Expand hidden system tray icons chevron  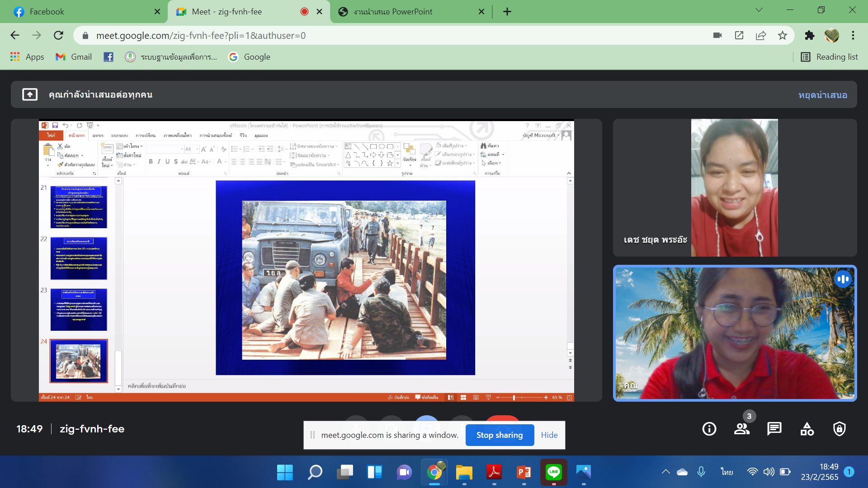[665, 472]
